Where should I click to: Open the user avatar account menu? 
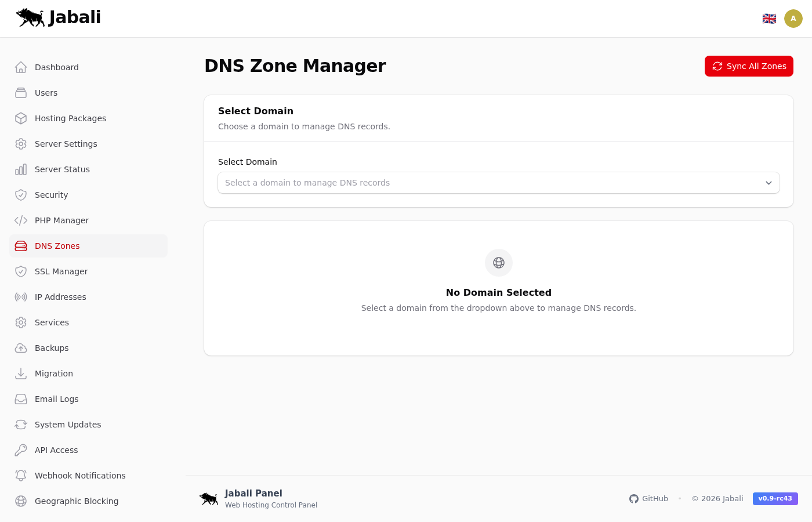[793, 19]
